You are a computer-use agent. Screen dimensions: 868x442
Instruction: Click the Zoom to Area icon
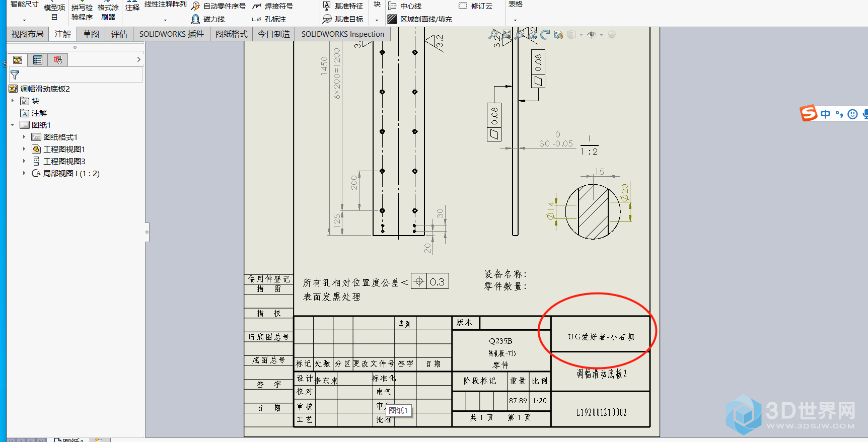pos(507,34)
